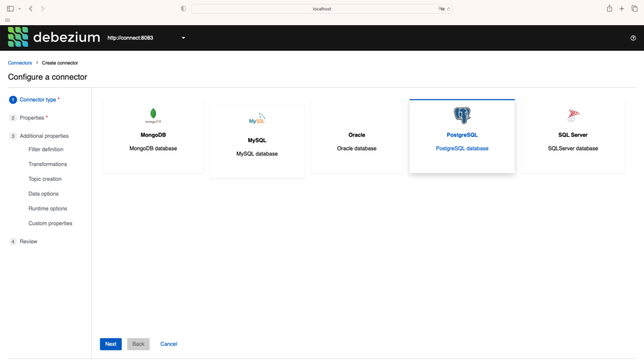Toggle the browser sidebar icon

[x=10, y=8]
